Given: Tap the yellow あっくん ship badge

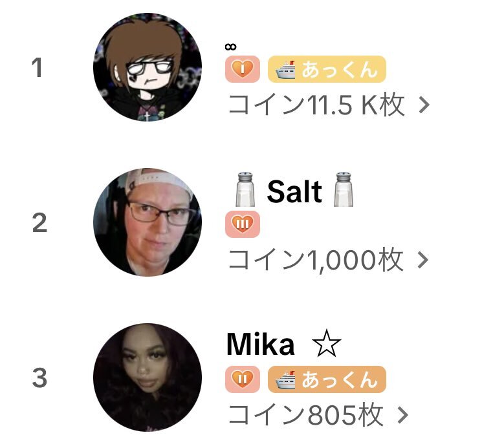Looking at the screenshot, I should [327, 69].
